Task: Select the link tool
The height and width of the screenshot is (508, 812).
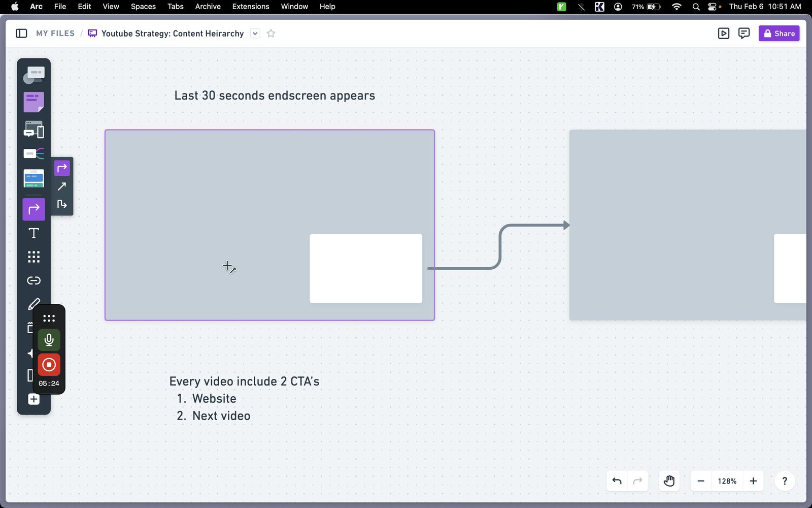Action: [x=33, y=280]
